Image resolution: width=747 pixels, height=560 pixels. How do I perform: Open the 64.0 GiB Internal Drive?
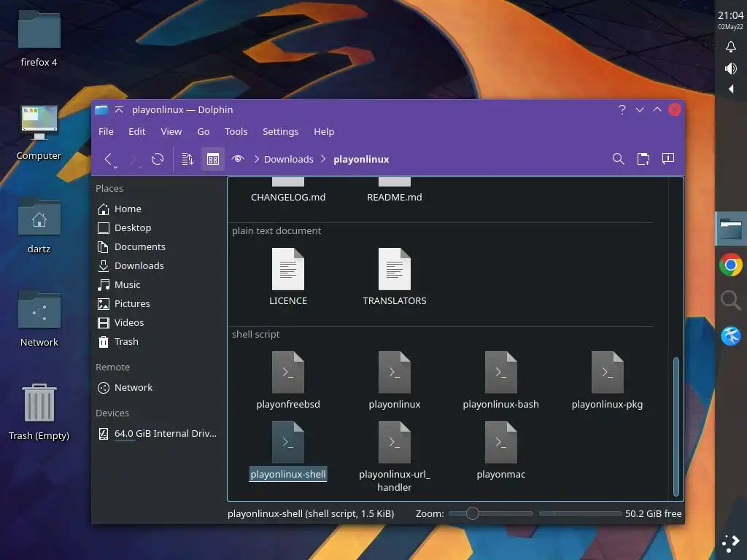point(158,433)
